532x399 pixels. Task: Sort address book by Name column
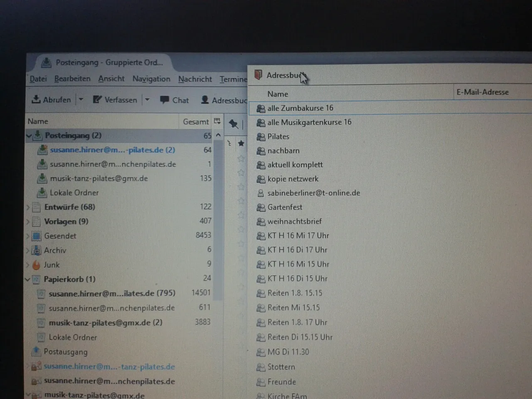(x=278, y=94)
